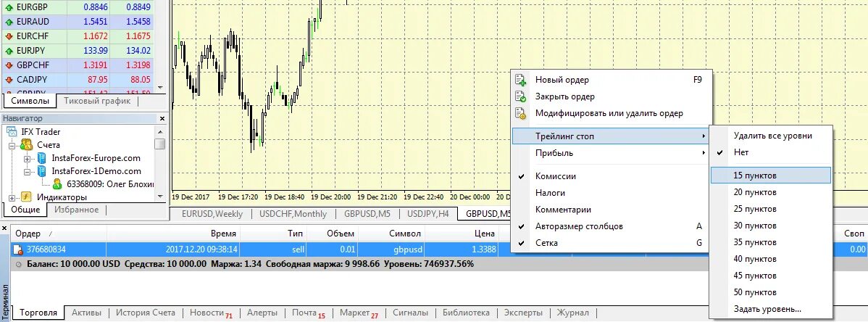Select 20 пунктов trailing stop
The width and height of the screenshot is (868, 322).
(771, 192)
